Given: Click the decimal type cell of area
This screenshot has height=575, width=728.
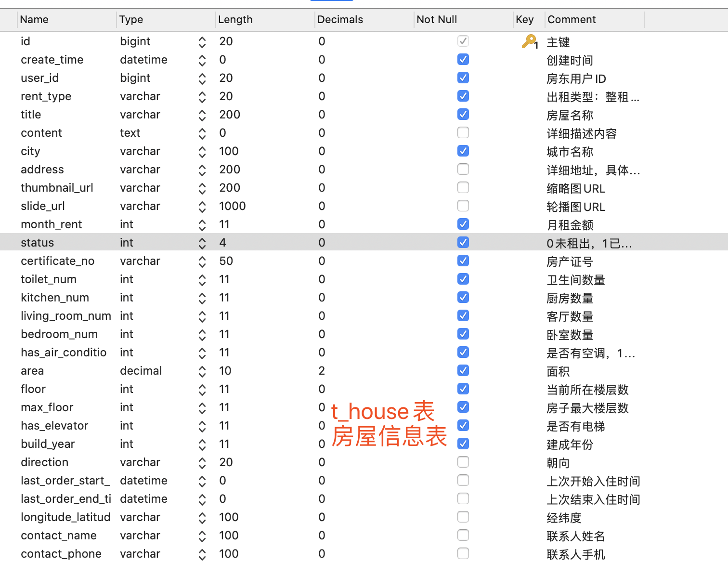Looking at the screenshot, I should click(x=141, y=371).
